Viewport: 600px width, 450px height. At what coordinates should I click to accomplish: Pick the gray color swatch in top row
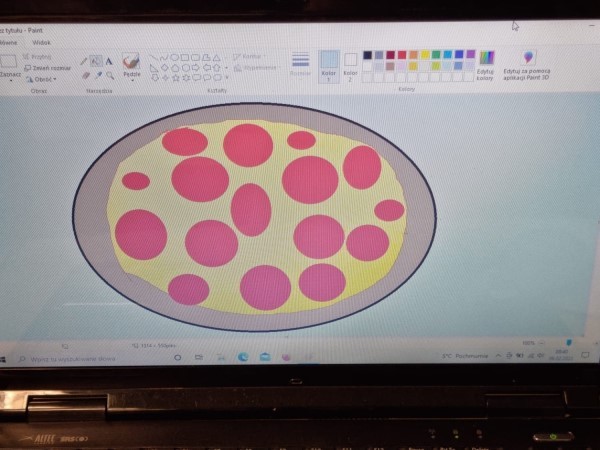(379, 55)
